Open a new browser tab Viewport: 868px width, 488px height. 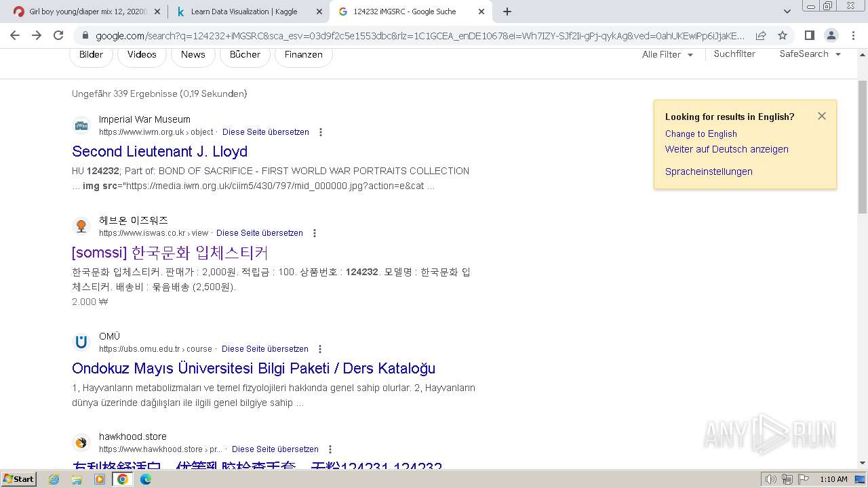(x=507, y=12)
